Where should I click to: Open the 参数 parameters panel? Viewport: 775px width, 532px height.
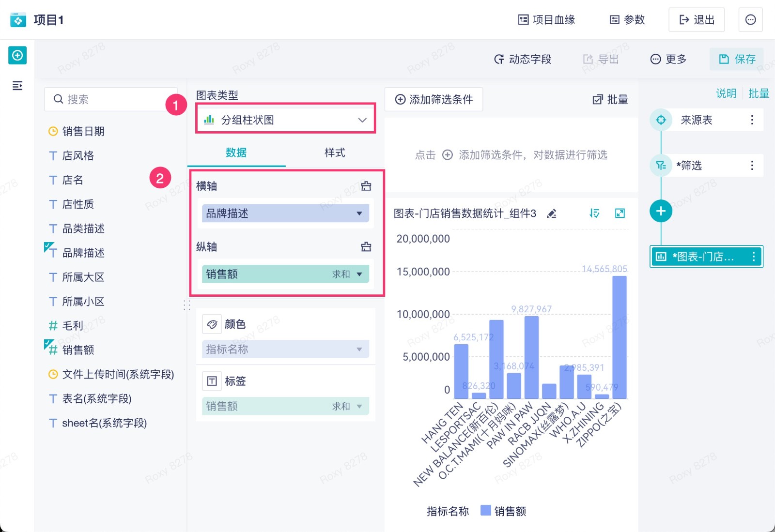point(627,20)
